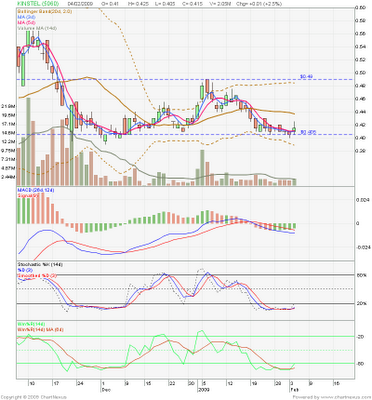The width and height of the screenshot is (372, 400).
Task: Click the 0.60 price axis label
Action: [x=360, y=7]
